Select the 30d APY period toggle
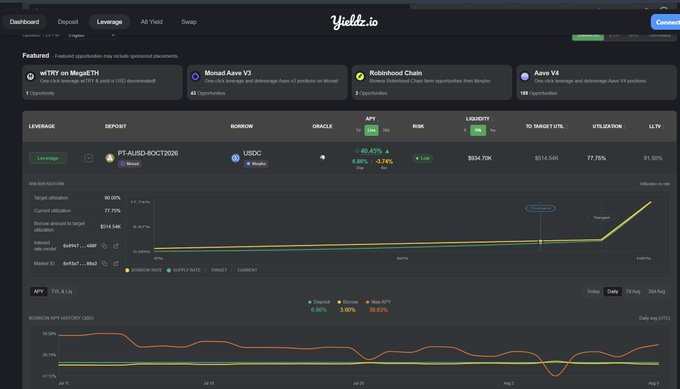680x389 pixels. click(x=386, y=130)
